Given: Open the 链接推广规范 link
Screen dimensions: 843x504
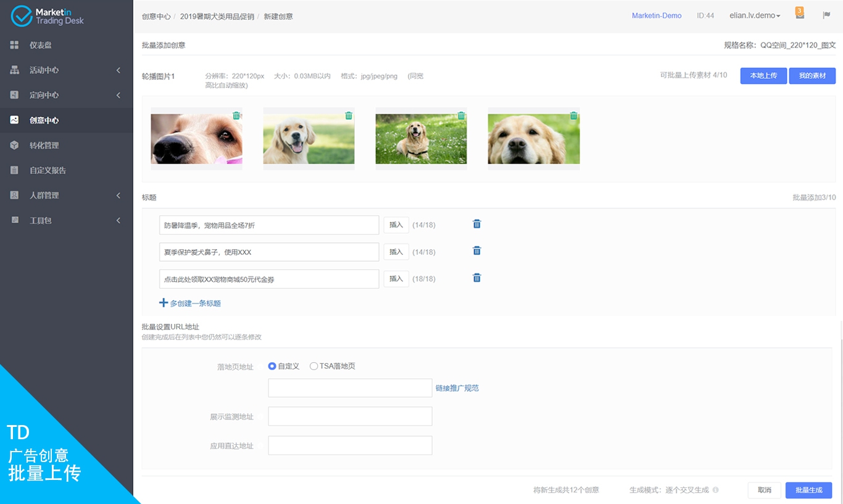Looking at the screenshot, I should [x=457, y=388].
